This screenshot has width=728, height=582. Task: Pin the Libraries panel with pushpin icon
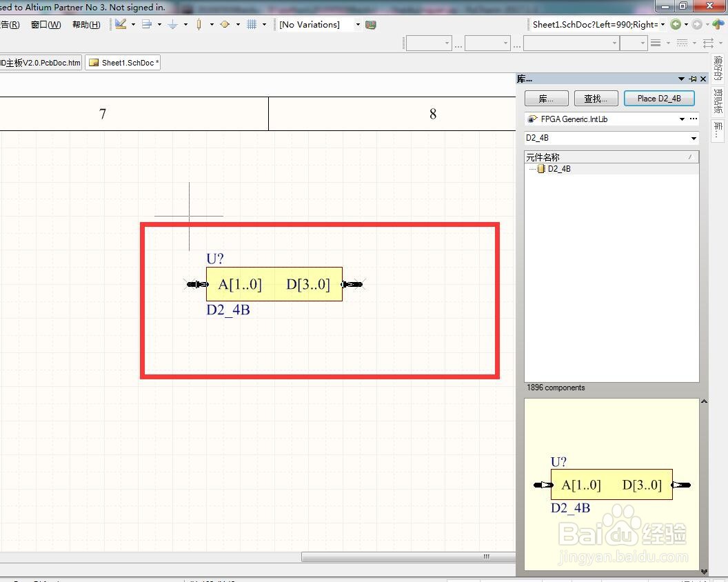(x=693, y=79)
